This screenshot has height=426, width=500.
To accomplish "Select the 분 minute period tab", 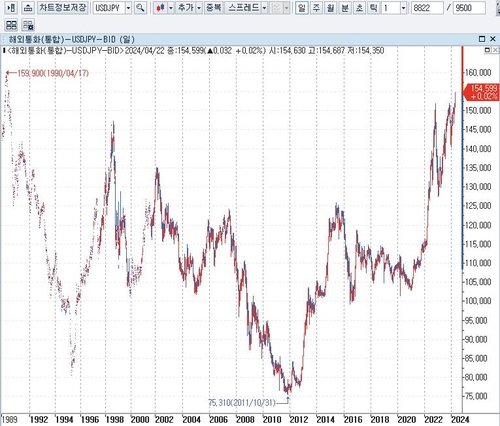I will (x=345, y=8).
